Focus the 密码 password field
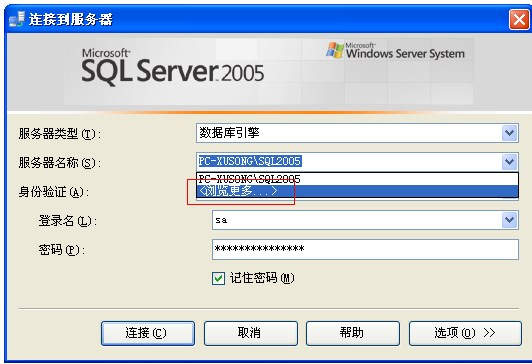This screenshot has width=532, height=364. (x=365, y=249)
